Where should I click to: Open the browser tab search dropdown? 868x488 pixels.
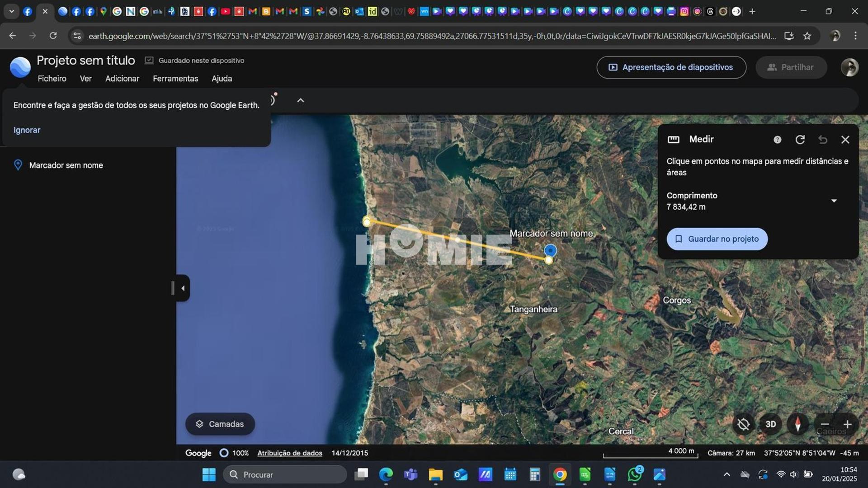11,11
